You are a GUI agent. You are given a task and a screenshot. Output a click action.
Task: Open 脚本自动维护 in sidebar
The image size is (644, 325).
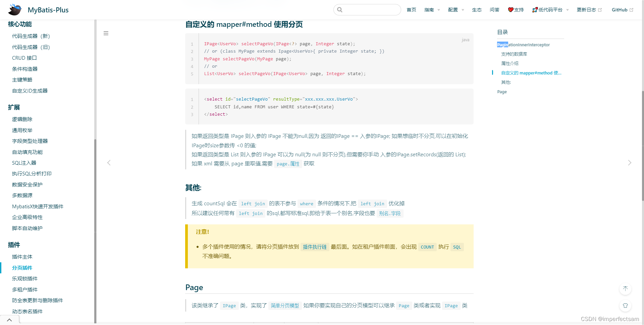pyautogui.click(x=27, y=228)
